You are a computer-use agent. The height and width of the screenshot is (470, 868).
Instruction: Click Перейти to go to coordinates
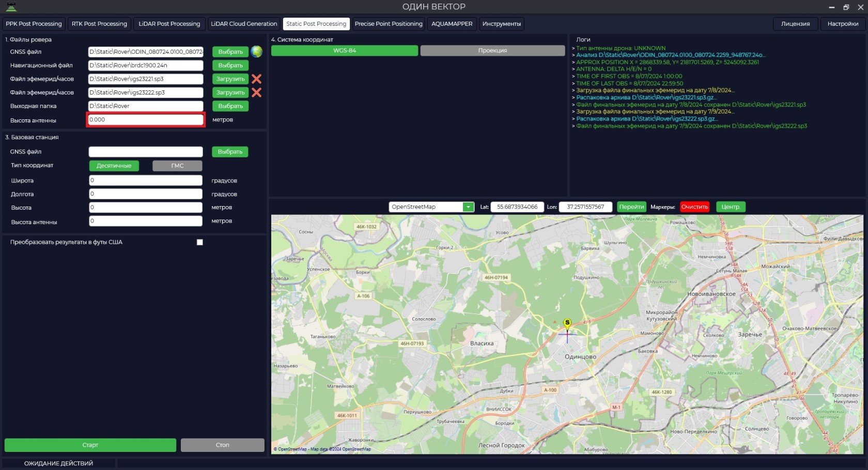coord(631,207)
